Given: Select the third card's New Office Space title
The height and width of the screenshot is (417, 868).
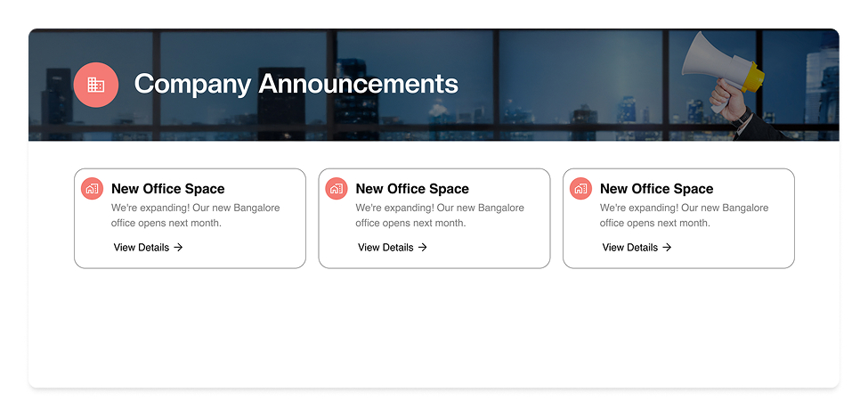Looking at the screenshot, I should tap(656, 189).
